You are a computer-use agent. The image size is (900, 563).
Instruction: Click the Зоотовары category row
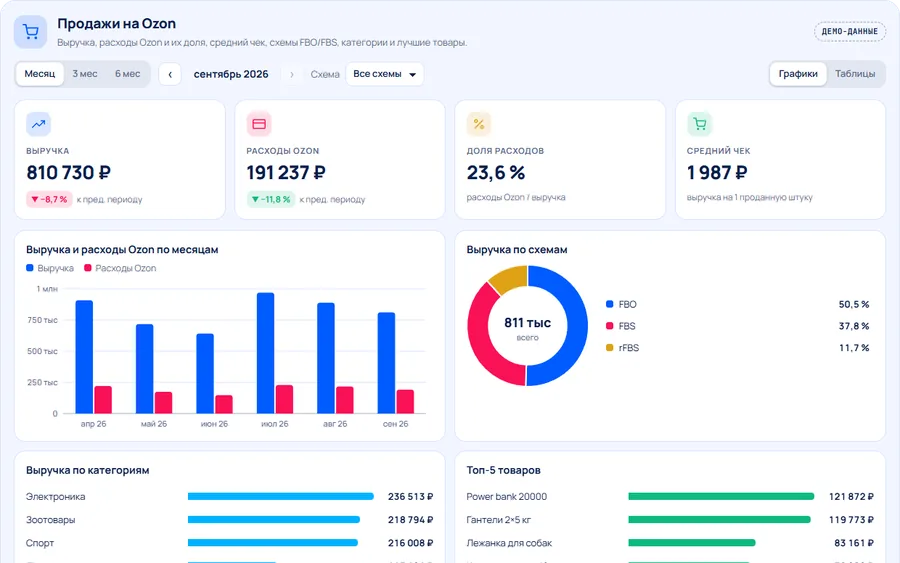tap(230, 520)
